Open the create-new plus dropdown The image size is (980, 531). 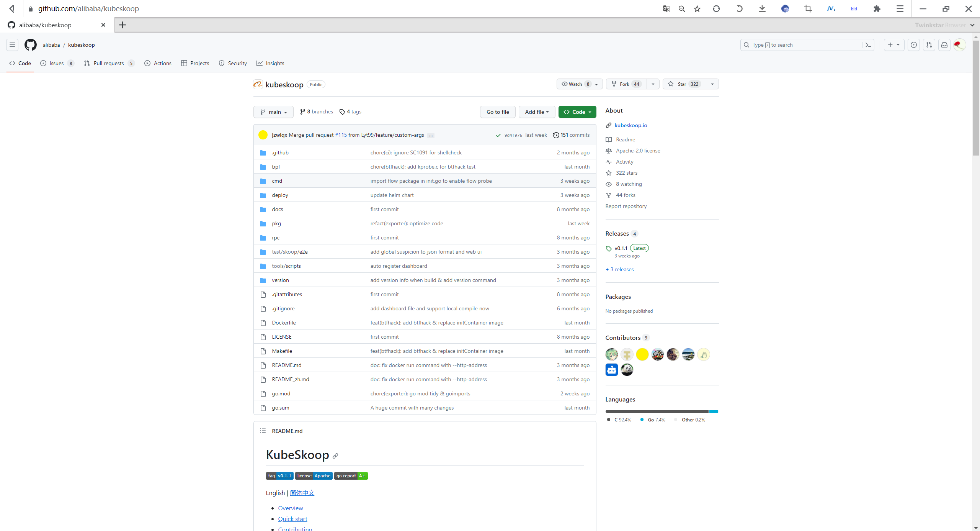tap(894, 45)
